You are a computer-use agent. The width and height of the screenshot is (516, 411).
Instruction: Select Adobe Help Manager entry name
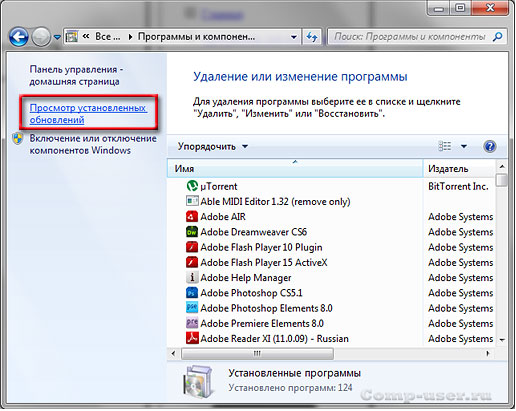[x=246, y=278]
